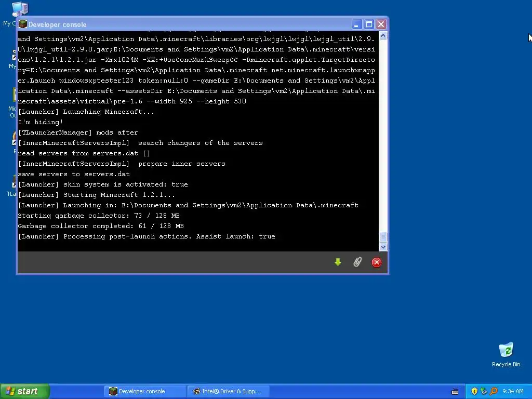Click 'Starting garbage collector: 73 / 128 MB'

[x=99, y=216]
